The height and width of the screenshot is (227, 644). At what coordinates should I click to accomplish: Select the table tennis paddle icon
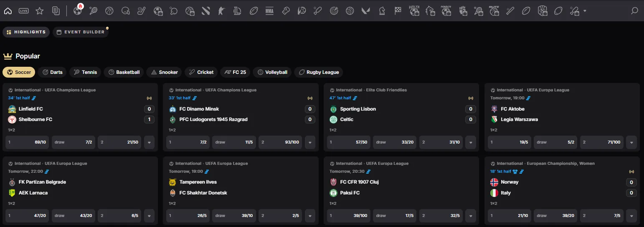174,11
